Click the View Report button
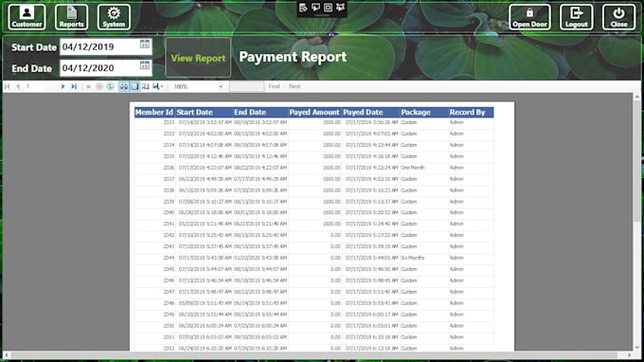Viewport: 644px width, 362px height. point(198,58)
